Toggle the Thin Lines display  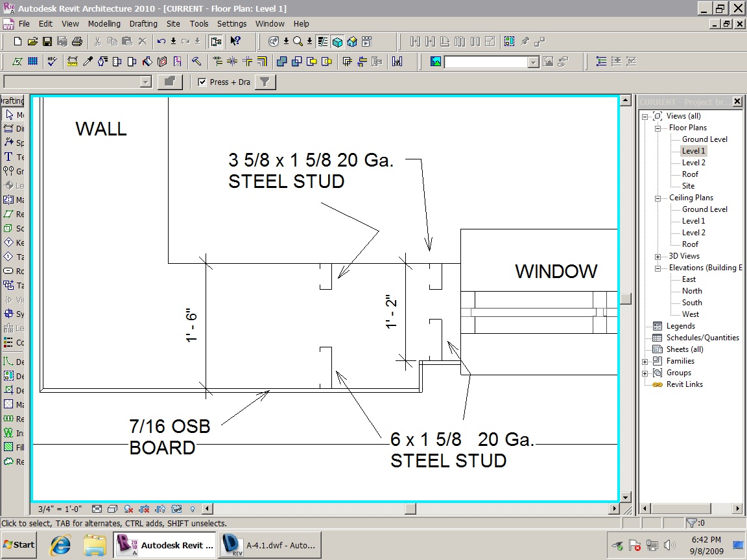pyautogui.click(x=322, y=41)
